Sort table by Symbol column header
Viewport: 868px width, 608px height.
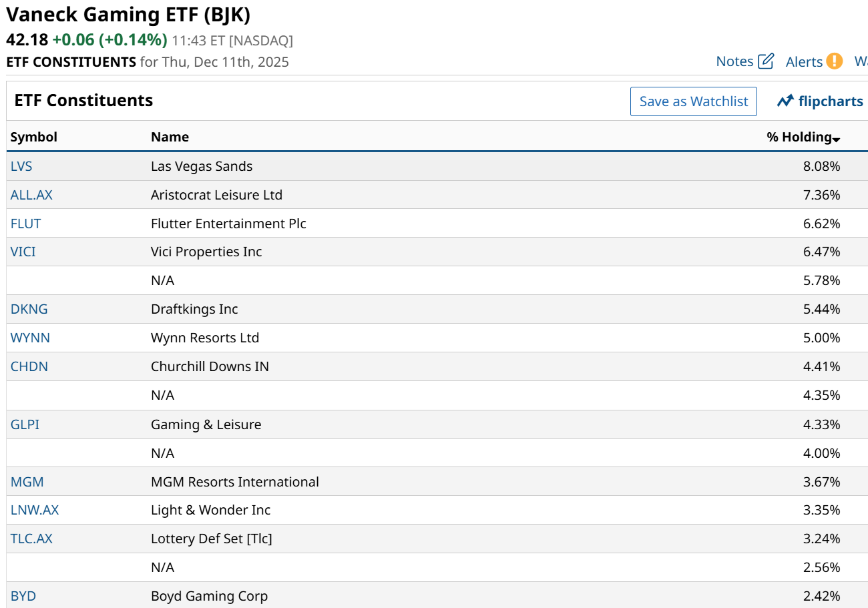pyautogui.click(x=34, y=137)
